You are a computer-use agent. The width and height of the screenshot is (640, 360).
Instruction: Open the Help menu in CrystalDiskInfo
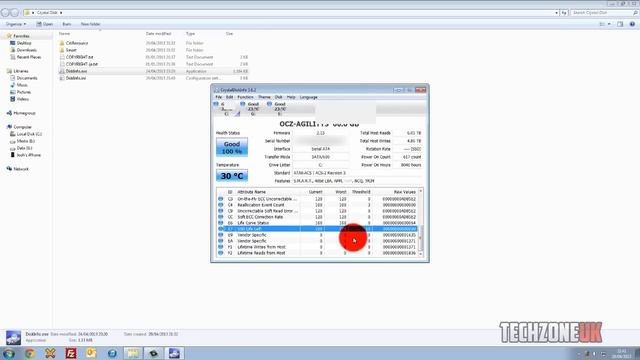point(291,97)
